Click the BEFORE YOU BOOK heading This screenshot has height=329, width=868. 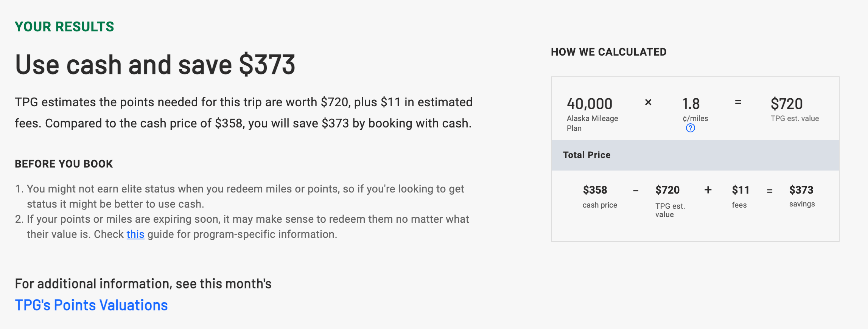(64, 164)
